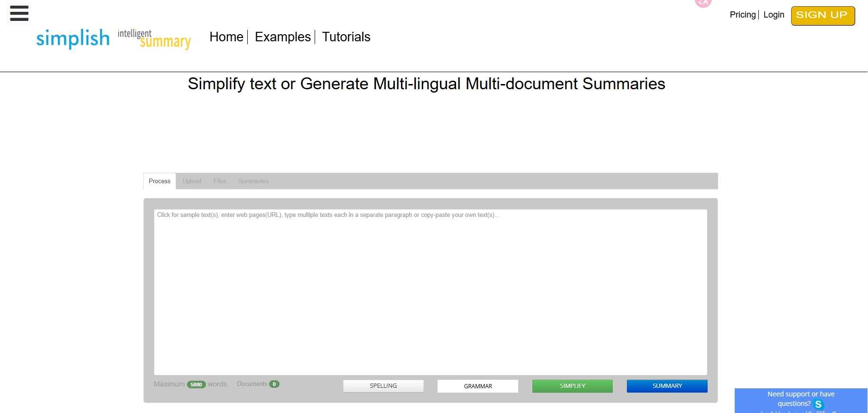Open the Home page
The width and height of the screenshot is (868, 413).
click(226, 37)
